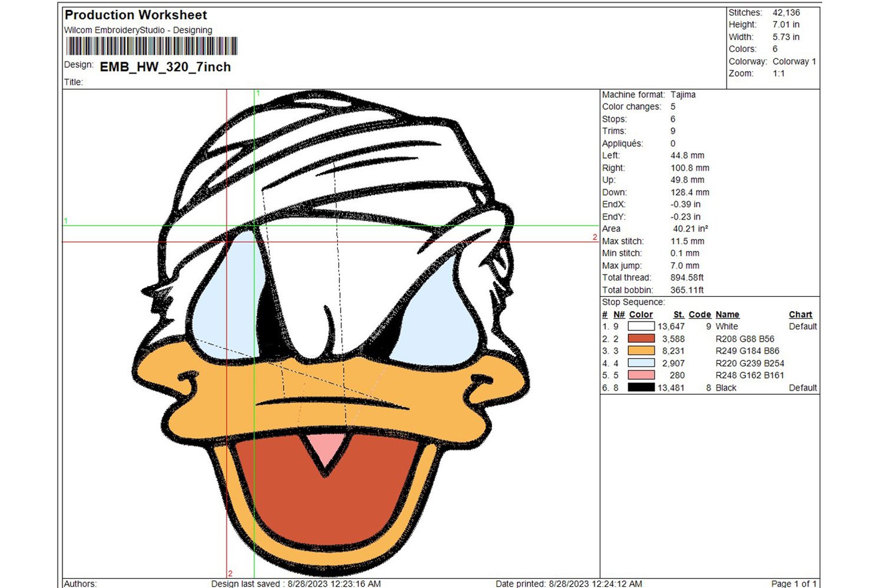Click the "Page 1 of 1" footer text

click(794, 584)
